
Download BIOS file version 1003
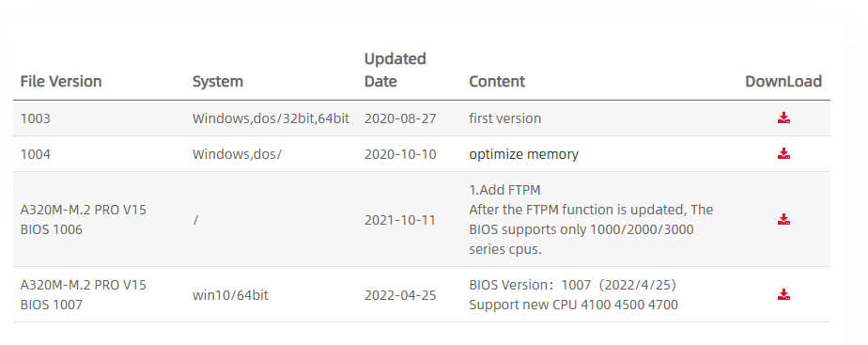(783, 118)
